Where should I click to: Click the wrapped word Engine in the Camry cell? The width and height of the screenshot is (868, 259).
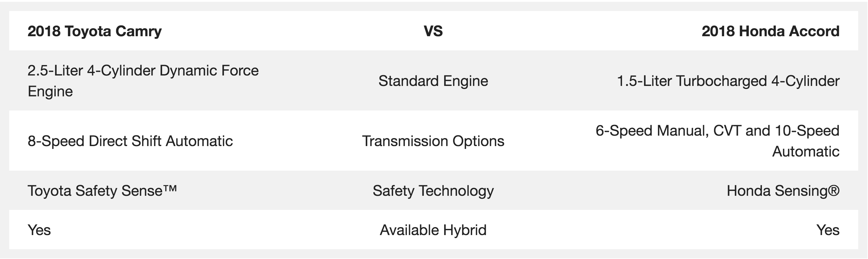pos(50,91)
